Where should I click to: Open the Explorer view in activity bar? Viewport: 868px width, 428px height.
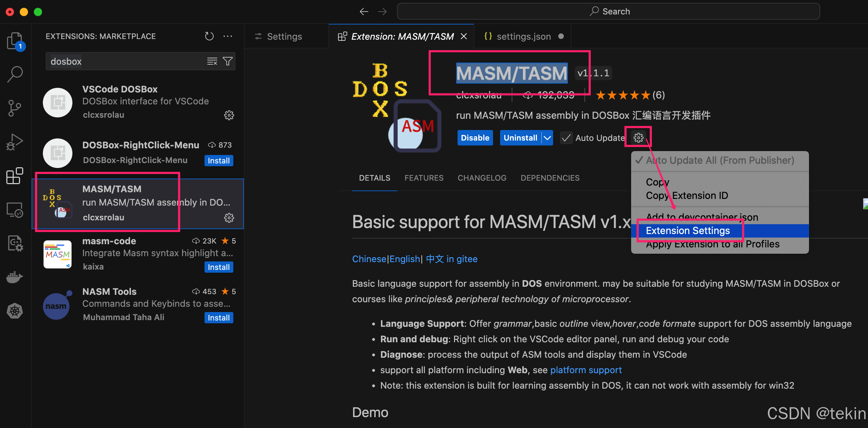coord(15,41)
